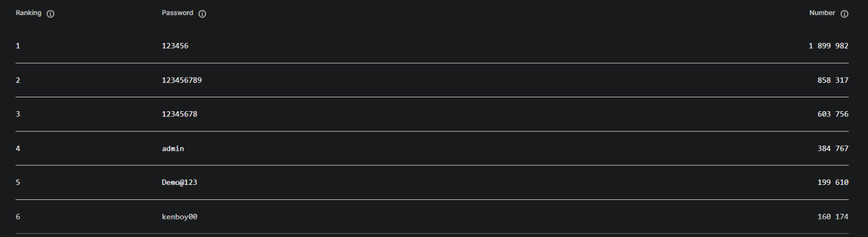
Task: Click the number 199 610
Action: 833,183
